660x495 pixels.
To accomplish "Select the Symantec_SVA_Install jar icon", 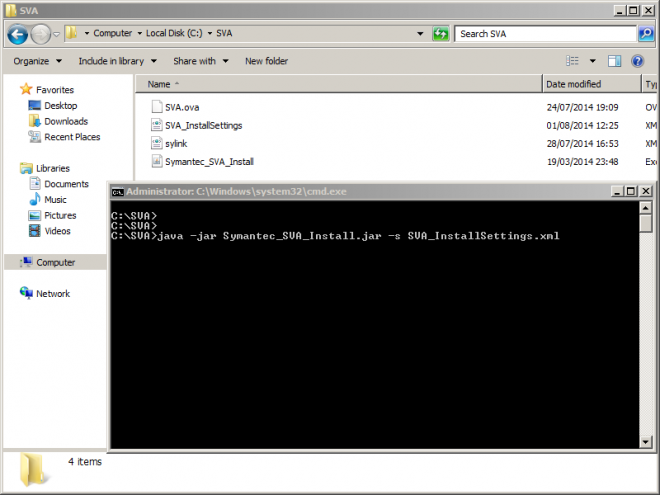I will click(x=157, y=161).
